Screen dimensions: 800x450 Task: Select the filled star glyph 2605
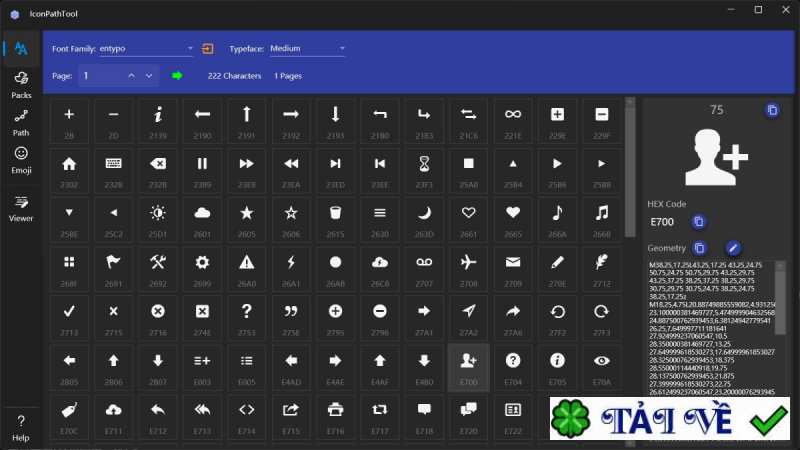[246, 219]
